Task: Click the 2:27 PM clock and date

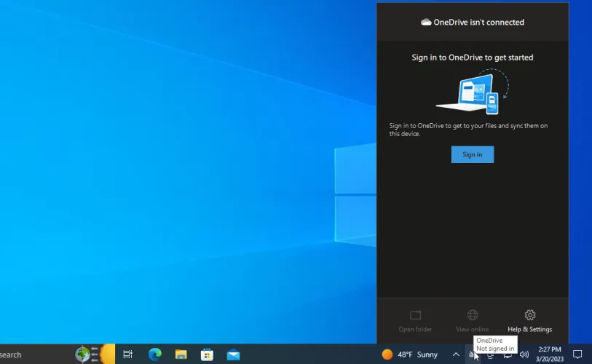Action: [550, 355]
